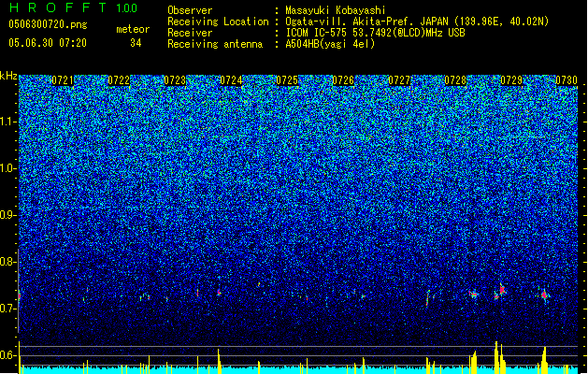Click the Observer label
The height and width of the screenshot is (374, 588).
(190, 10)
